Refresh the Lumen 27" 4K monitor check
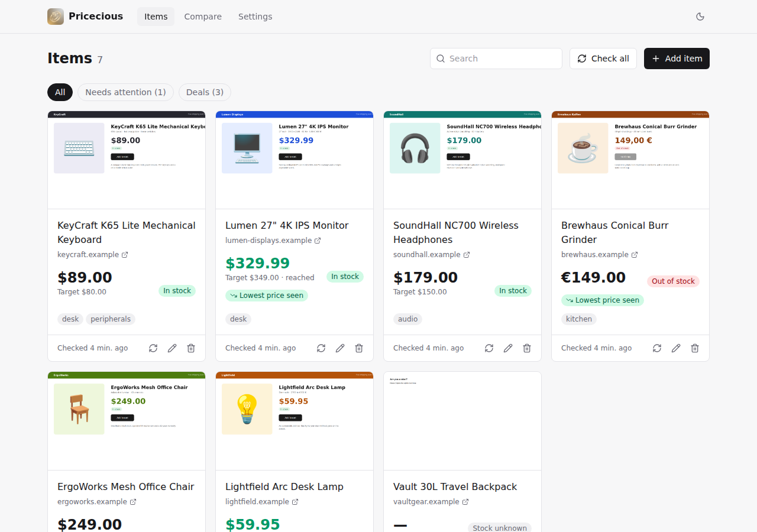 (x=321, y=348)
